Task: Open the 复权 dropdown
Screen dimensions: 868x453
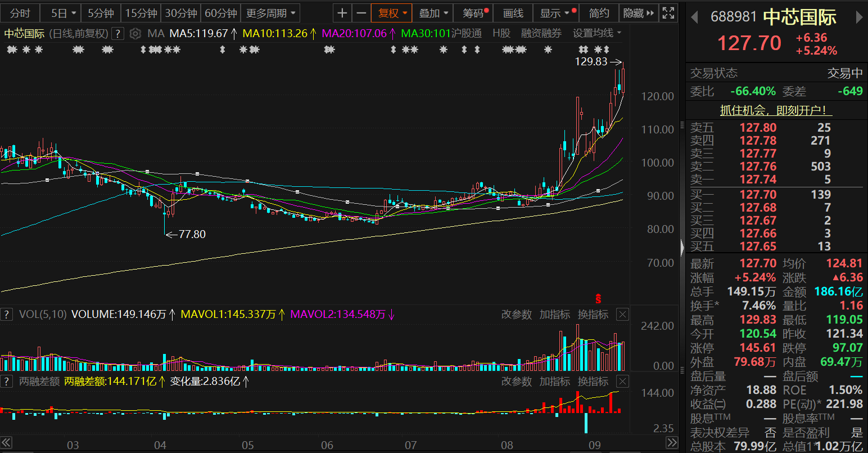Action: point(392,13)
